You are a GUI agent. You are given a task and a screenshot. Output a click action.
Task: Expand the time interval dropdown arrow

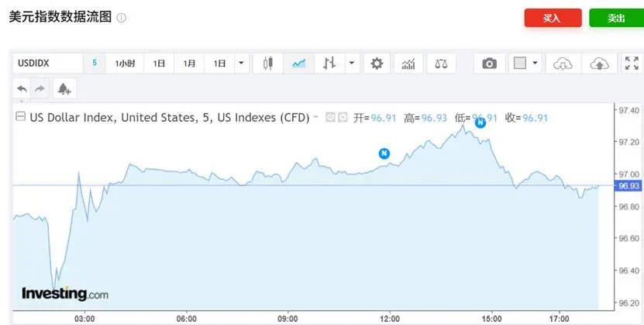pyautogui.click(x=241, y=64)
